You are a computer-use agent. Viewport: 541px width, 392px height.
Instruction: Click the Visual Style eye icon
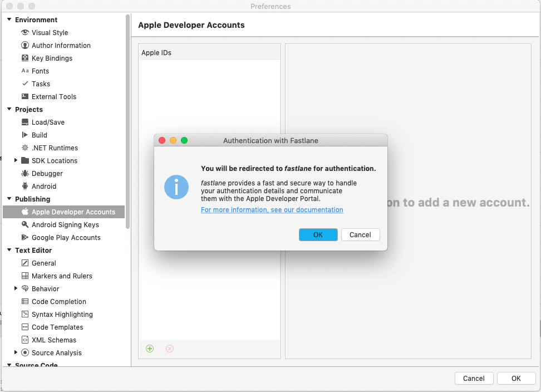[x=25, y=32]
